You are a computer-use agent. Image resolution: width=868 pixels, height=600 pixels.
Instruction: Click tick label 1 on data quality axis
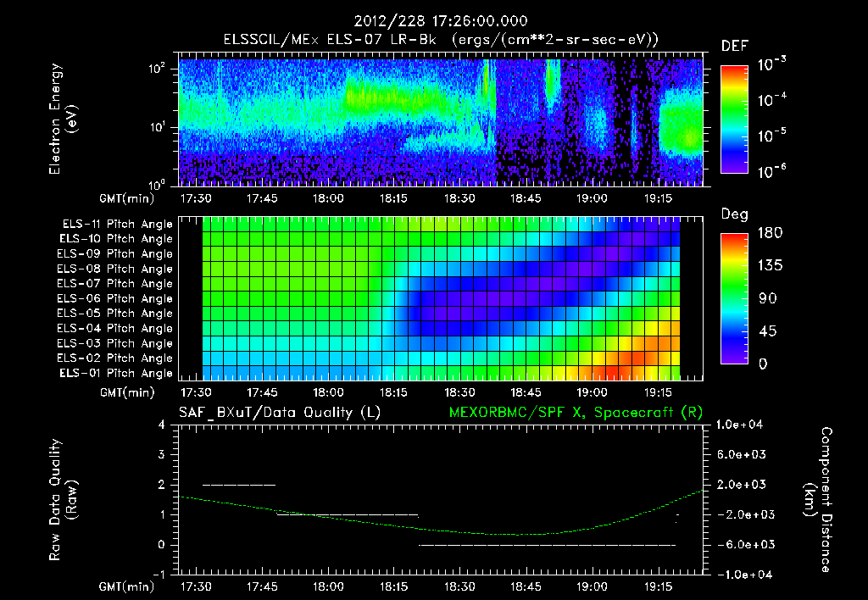161,514
